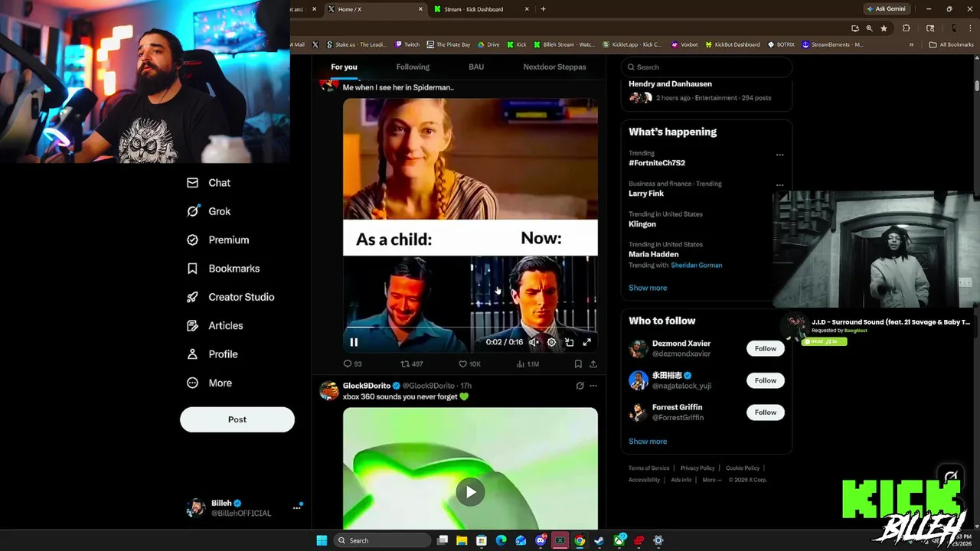Follow the @nagatalock_yuji account
This screenshot has width=980, height=551.
(766, 380)
